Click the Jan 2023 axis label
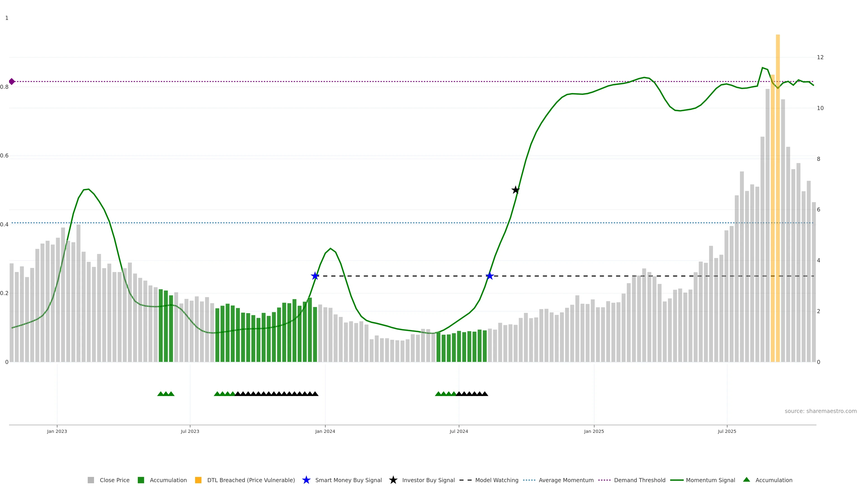This screenshot has height=488, width=868. (x=57, y=431)
